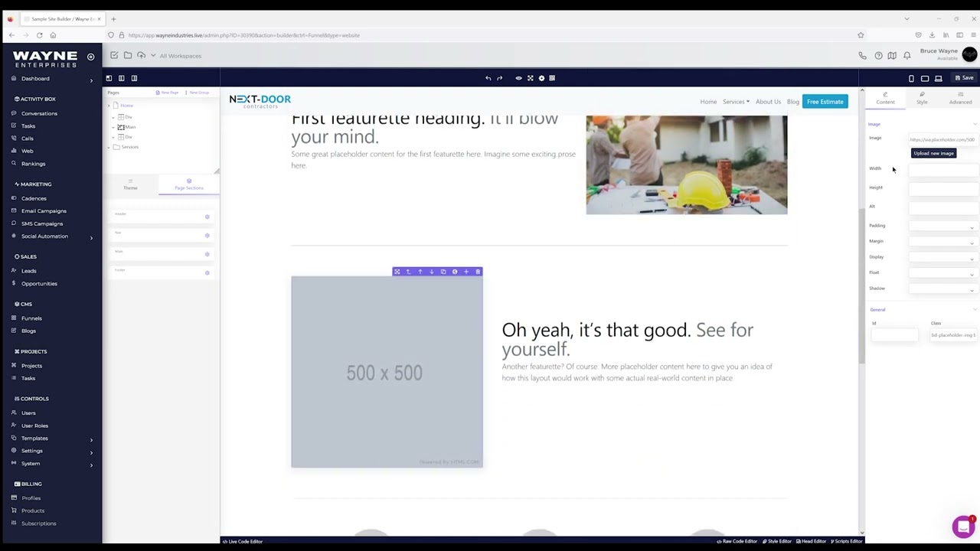
Task: Expand the Services folder in pages tree
Action: click(109, 147)
